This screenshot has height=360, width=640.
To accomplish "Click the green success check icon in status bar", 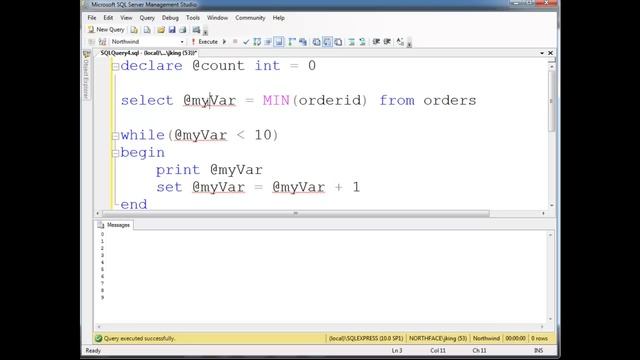I will point(98,338).
